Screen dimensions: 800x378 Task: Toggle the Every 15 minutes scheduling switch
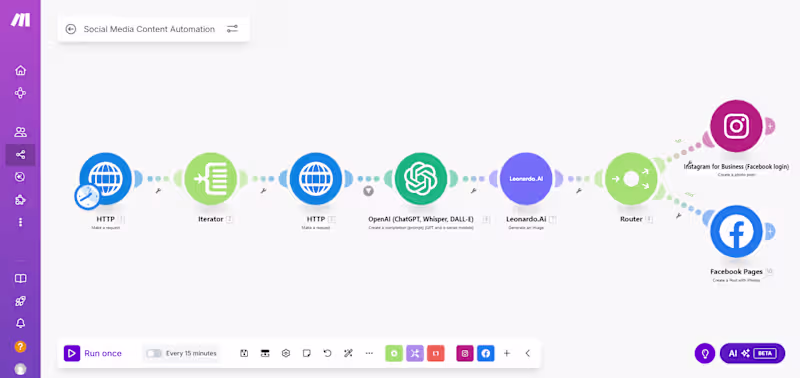click(x=154, y=353)
